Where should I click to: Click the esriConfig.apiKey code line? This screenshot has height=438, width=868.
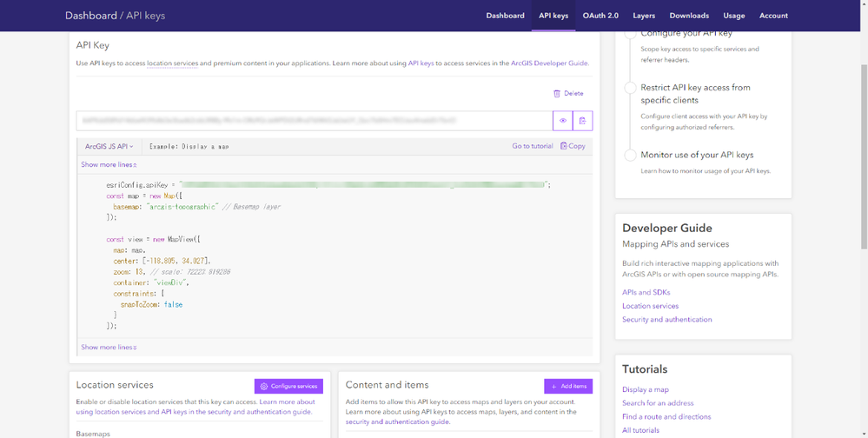[328, 185]
